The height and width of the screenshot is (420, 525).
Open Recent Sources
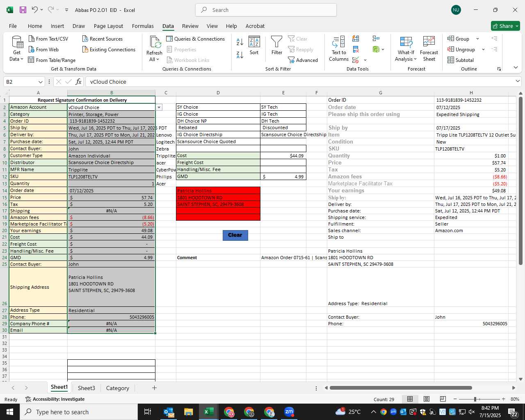102,39
